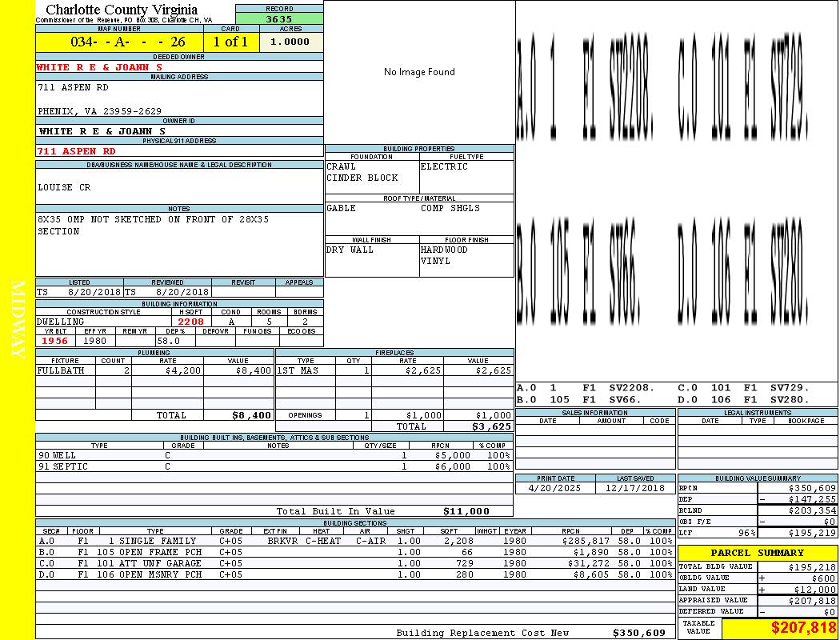This screenshot has height=640, width=840.
Task: Click roof material COMP SHGLS
Action: 450,208
